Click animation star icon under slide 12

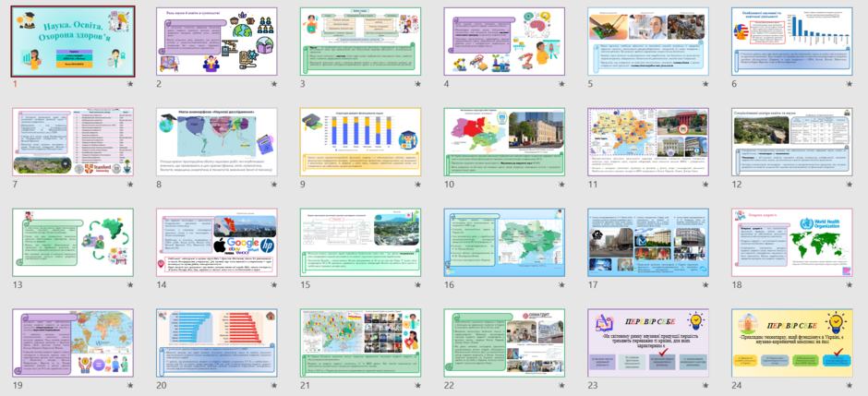click(x=850, y=185)
